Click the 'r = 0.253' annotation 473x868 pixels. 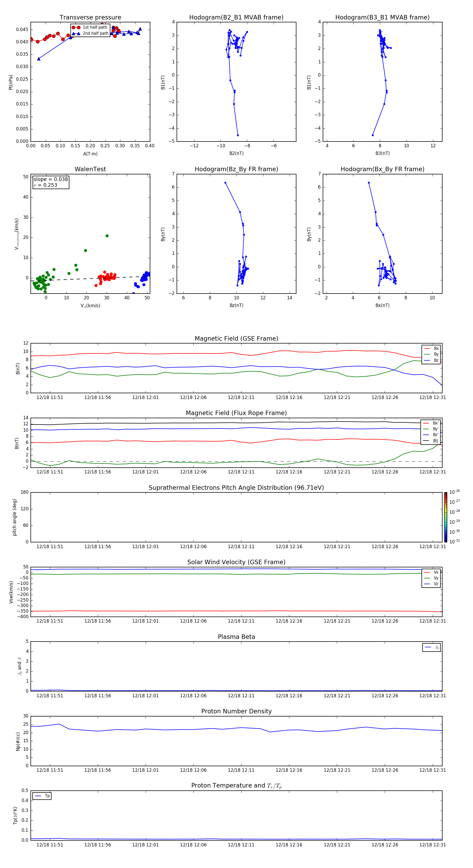point(45,185)
